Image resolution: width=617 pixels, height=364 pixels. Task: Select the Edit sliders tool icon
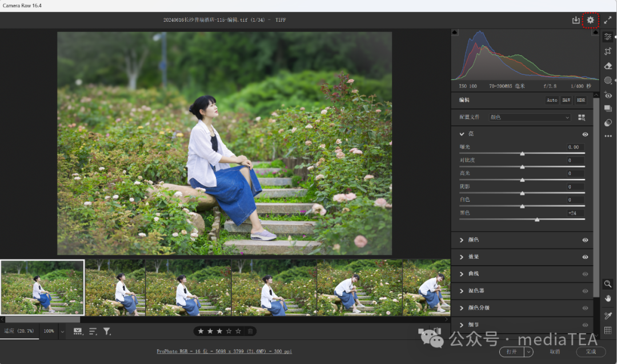click(x=608, y=37)
